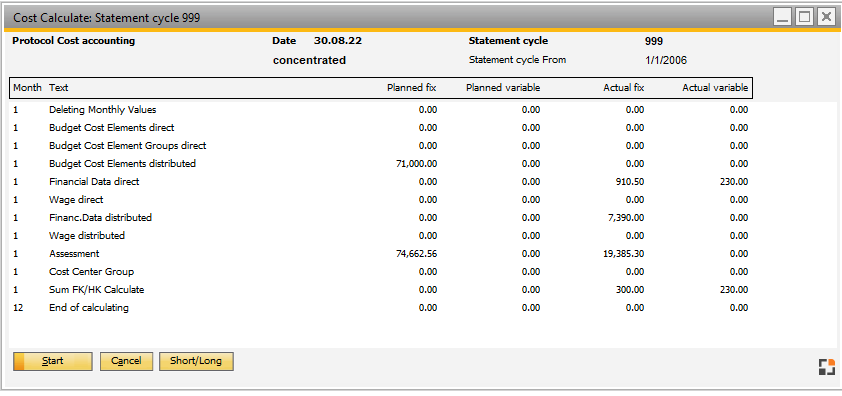Click the Planned fix column header

(412, 88)
